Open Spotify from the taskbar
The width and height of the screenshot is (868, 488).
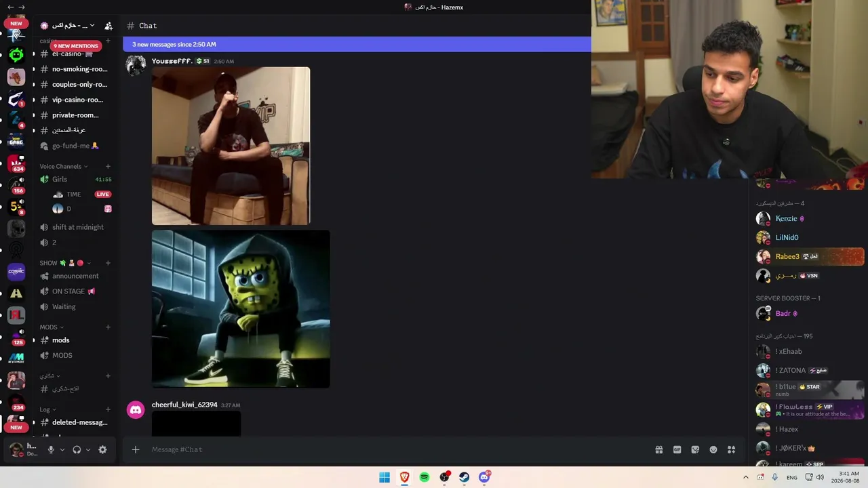425,477
